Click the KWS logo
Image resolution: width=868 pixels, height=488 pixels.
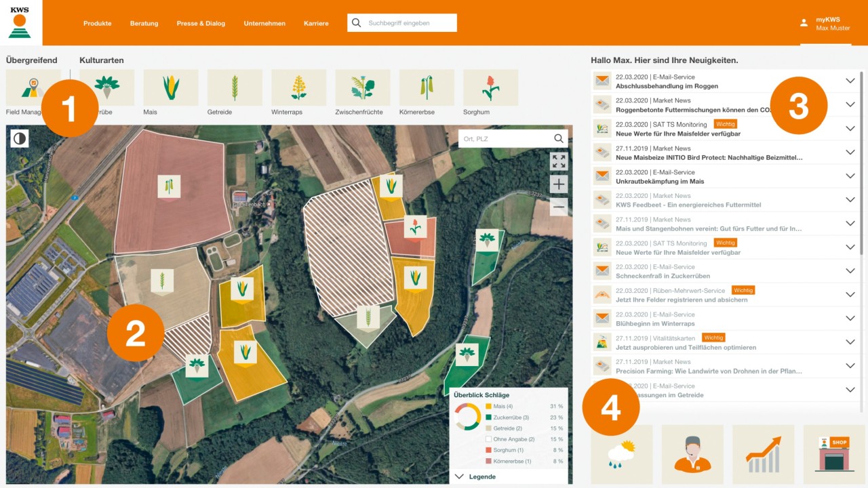pos(20,22)
